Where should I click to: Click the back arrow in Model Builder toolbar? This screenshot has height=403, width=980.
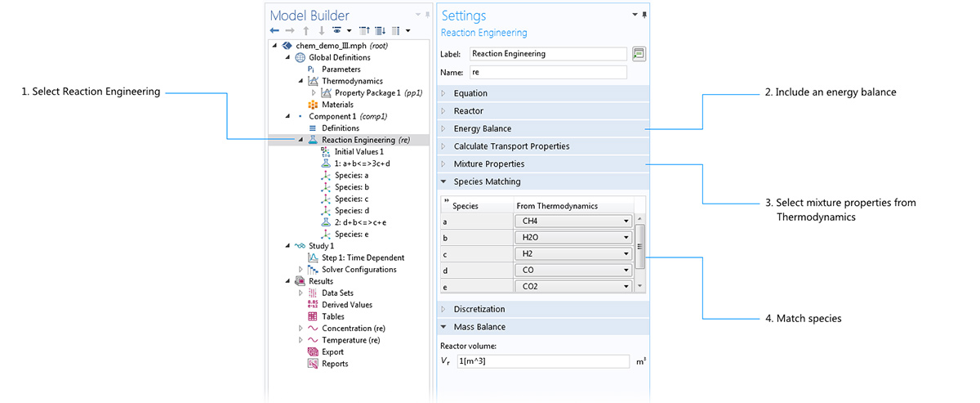click(x=274, y=30)
